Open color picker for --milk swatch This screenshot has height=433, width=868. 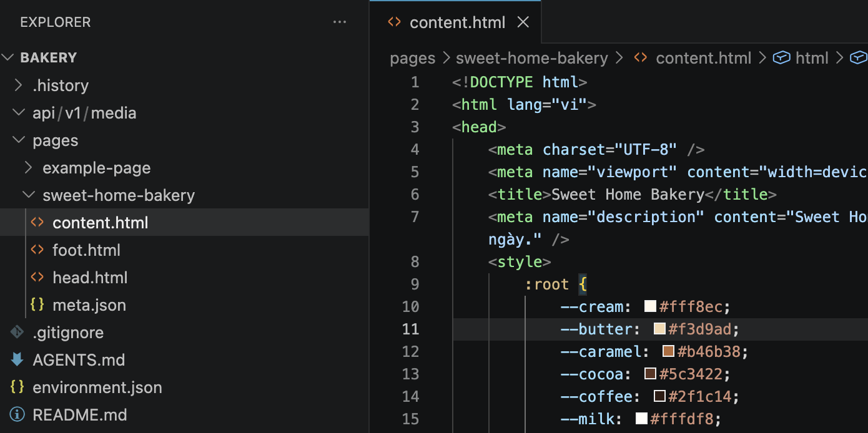point(641,419)
